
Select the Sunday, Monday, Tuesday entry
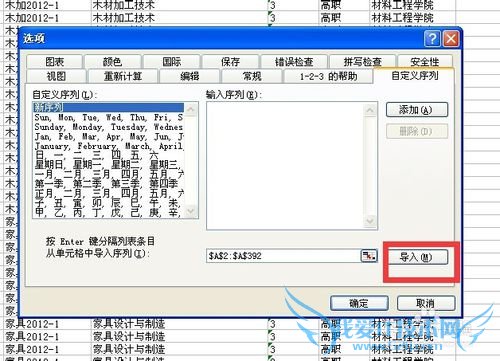coord(108,127)
